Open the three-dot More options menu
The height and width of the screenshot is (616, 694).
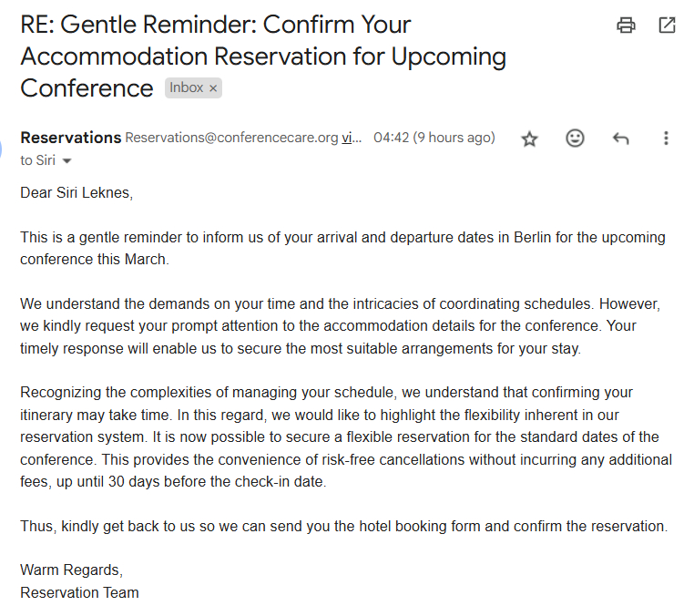pyautogui.click(x=666, y=139)
